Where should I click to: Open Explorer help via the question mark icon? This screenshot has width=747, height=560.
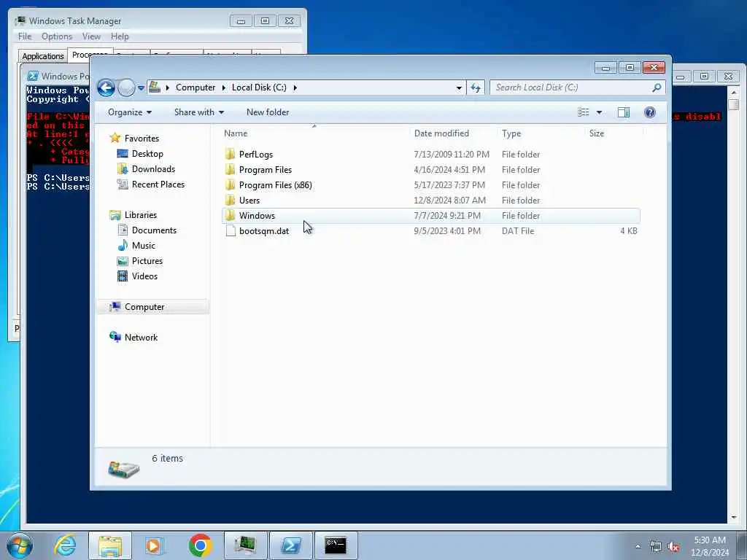tap(650, 112)
